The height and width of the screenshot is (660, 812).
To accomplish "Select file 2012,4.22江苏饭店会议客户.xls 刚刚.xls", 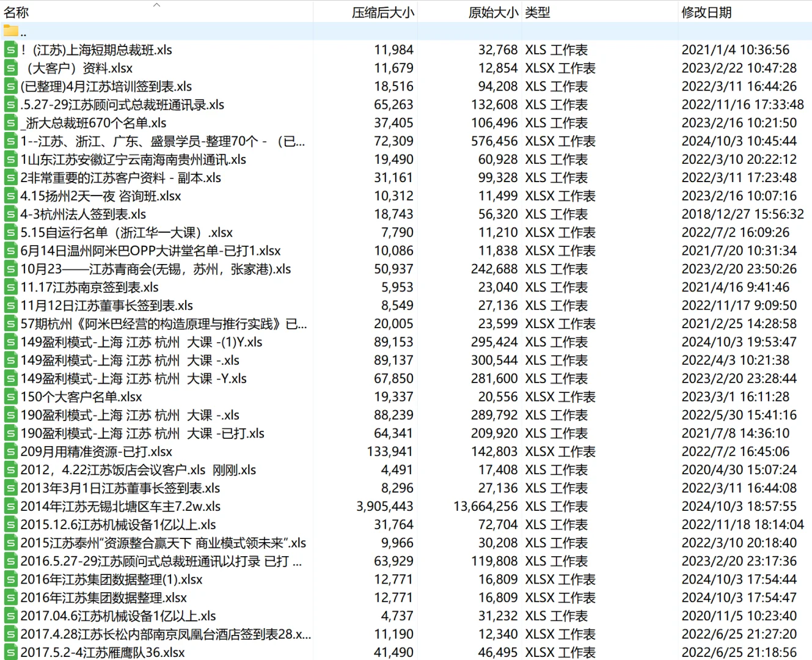I will click(138, 470).
